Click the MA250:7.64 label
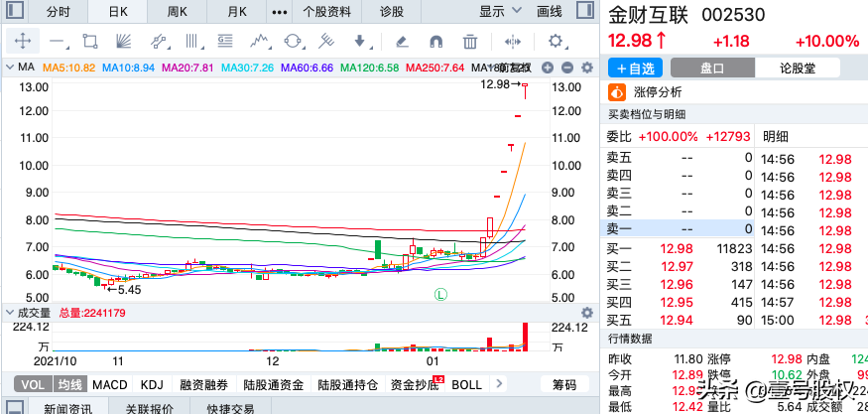 (x=435, y=68)
